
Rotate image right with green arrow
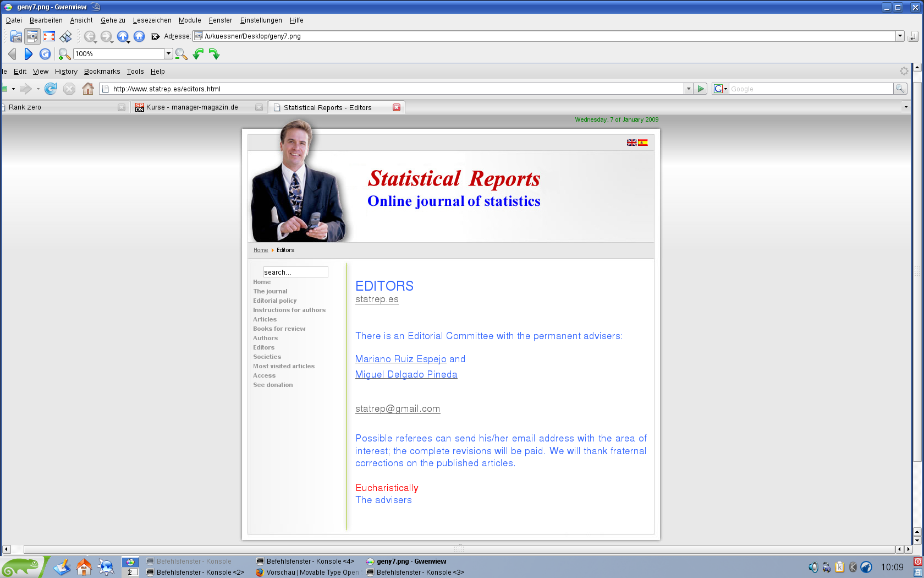[x=215, y=54]
